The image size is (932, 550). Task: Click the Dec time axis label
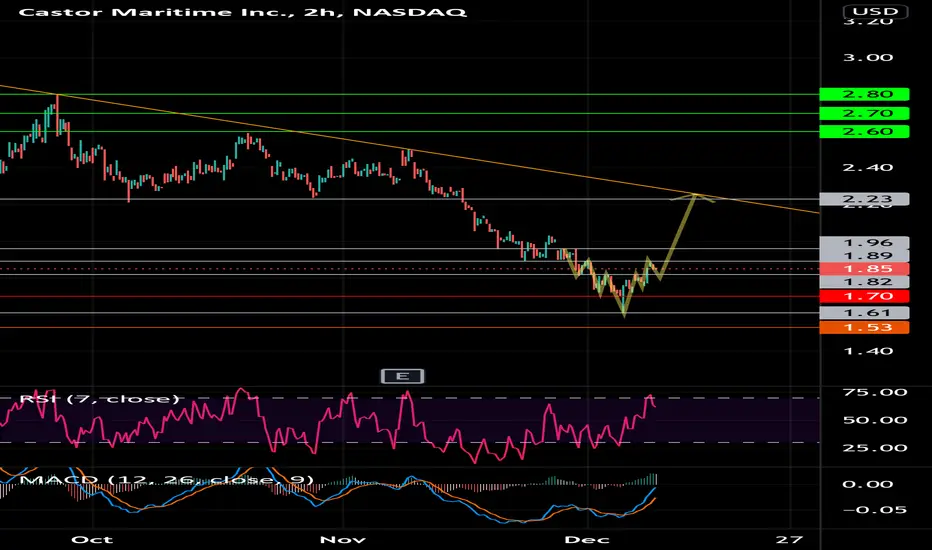click(x=587, y=539)
